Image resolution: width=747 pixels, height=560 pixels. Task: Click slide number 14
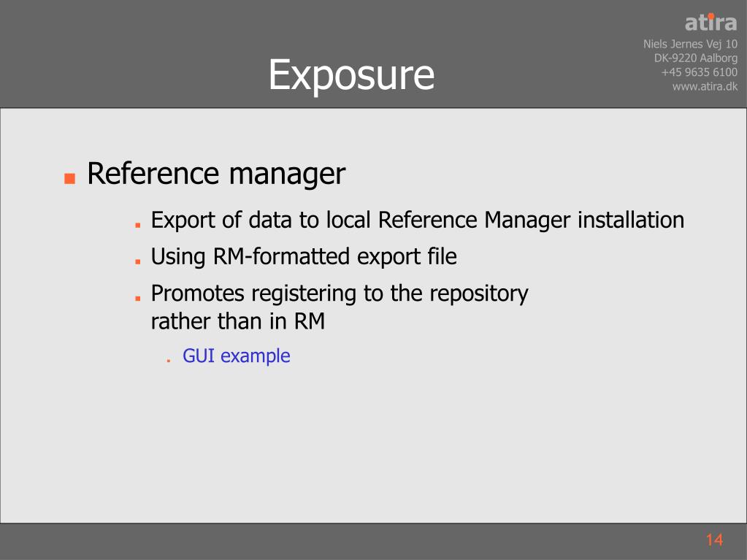click(x=714, y=540)
